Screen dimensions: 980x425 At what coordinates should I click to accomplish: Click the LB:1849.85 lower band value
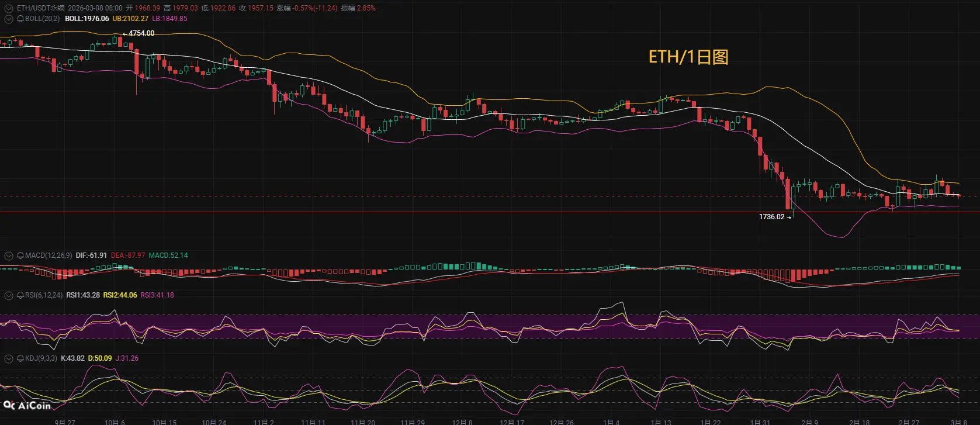pos(169,19)
